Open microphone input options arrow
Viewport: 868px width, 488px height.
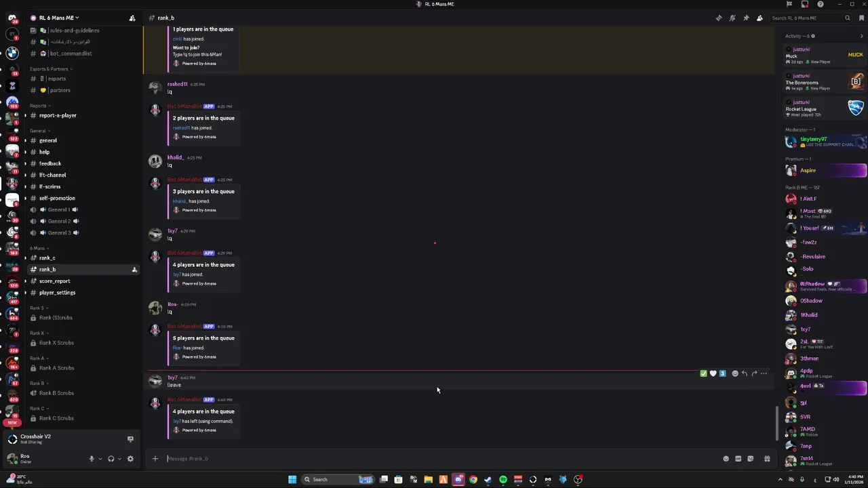tap(100, 459)
